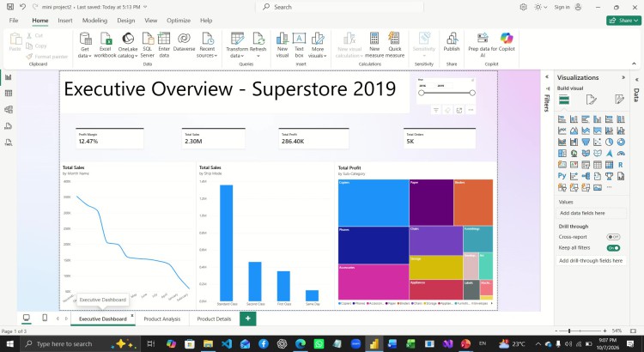
Task: Open DAX query view in left sidebar
Action: pos(9,126)
